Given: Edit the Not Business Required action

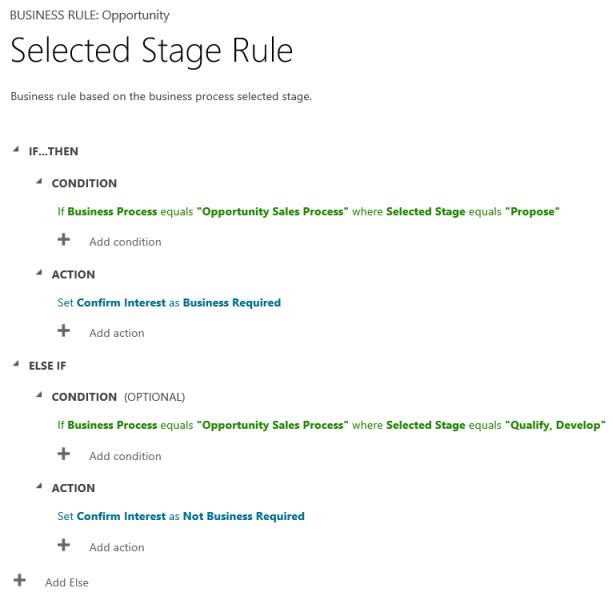Looking at the screenshot, I should click(x=181, y=517).
